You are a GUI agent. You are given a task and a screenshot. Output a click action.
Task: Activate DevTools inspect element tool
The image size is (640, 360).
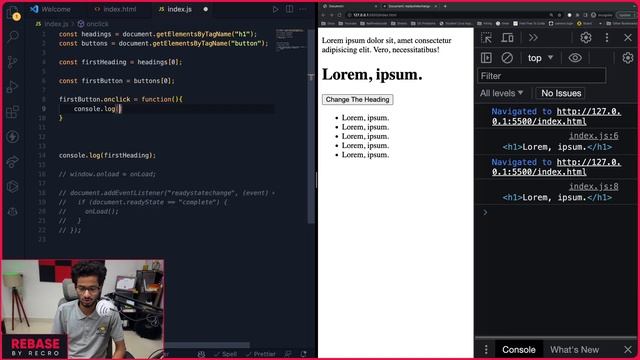pos(486,38)
